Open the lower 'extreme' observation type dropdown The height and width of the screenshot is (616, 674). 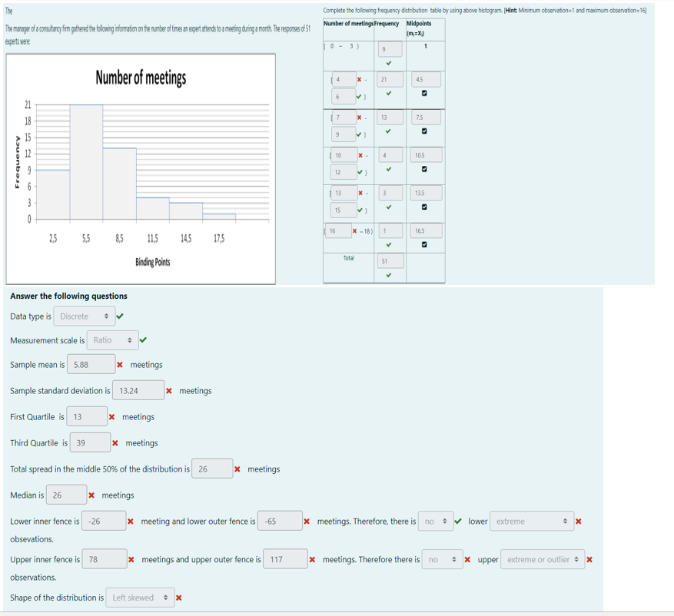coord(532,521)
